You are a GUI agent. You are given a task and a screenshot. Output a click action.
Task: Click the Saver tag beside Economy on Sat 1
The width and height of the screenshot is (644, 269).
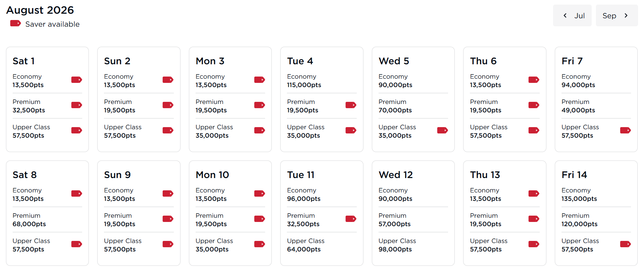[x=77, y=80]
